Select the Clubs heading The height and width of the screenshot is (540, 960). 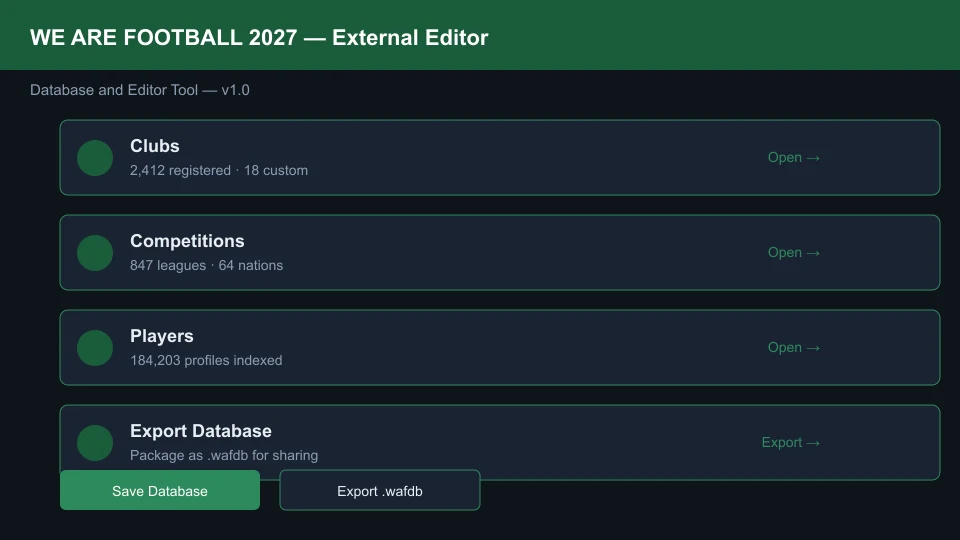pos(155,146)
